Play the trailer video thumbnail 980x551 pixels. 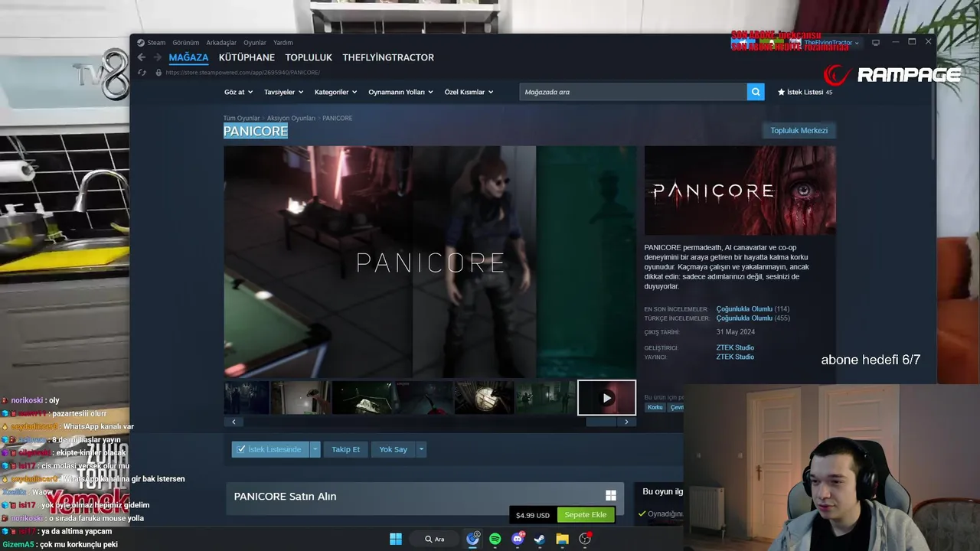pyautogui.click(x=606, y=398)
